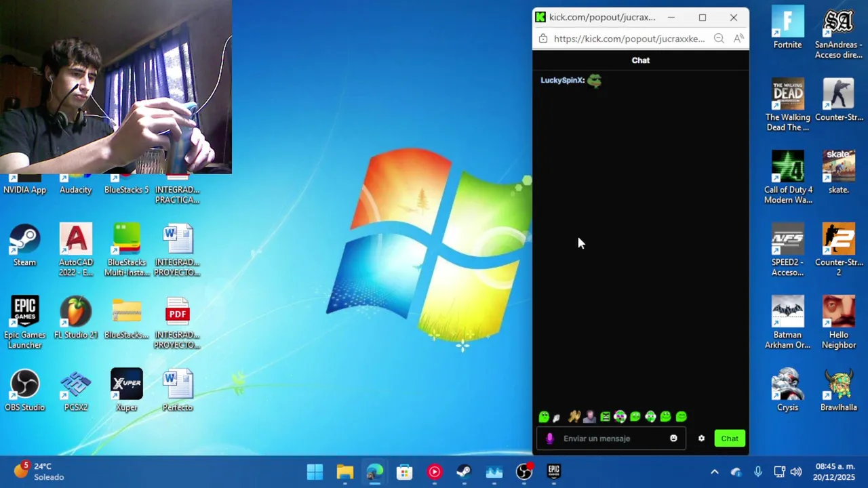The height and width of the screenshot is (488, 868).
Task: Open Audacity desktop shortcut
Action: click(75, 185)
